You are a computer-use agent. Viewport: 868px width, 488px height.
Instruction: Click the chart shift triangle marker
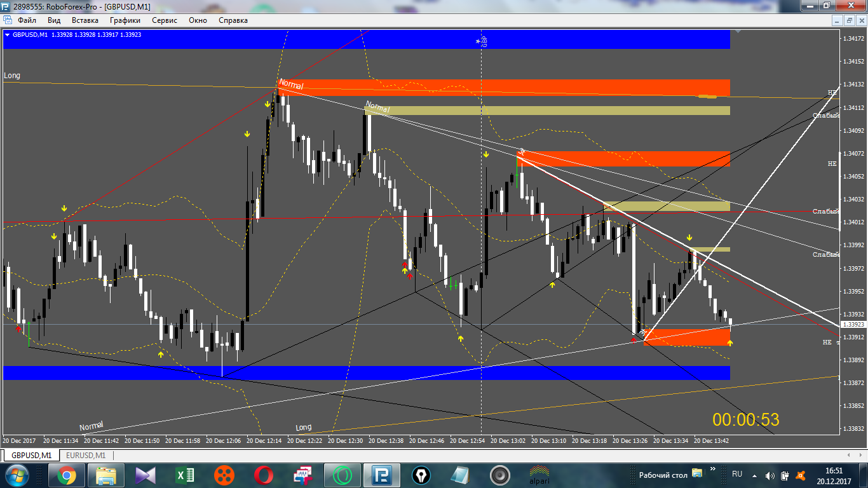click(x=737, y=30)
